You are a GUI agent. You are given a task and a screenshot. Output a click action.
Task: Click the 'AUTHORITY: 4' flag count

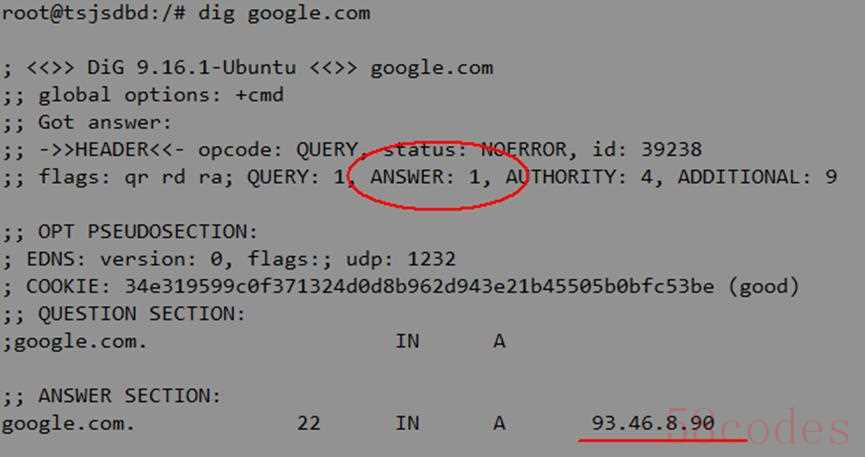coord(579,177)
